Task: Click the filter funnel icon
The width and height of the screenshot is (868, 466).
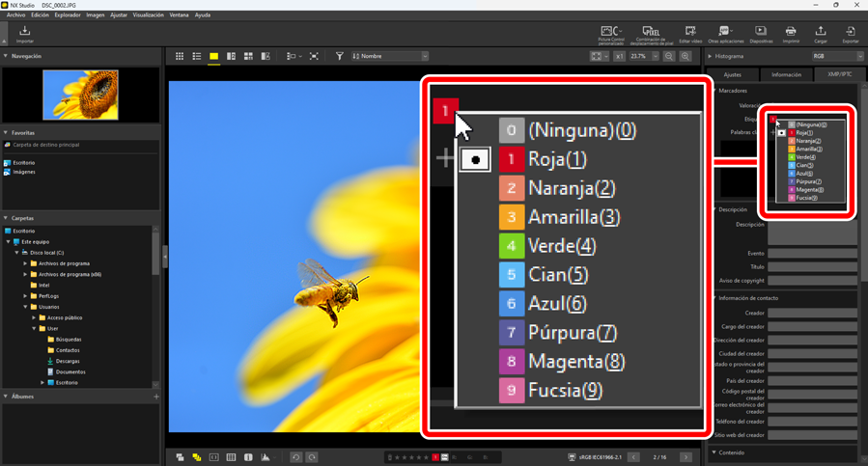Action: point(339,57)
